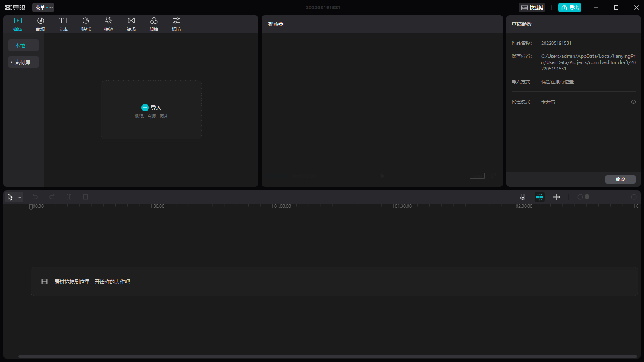Expand the 素材库 material library tree

tap(23, 62)
